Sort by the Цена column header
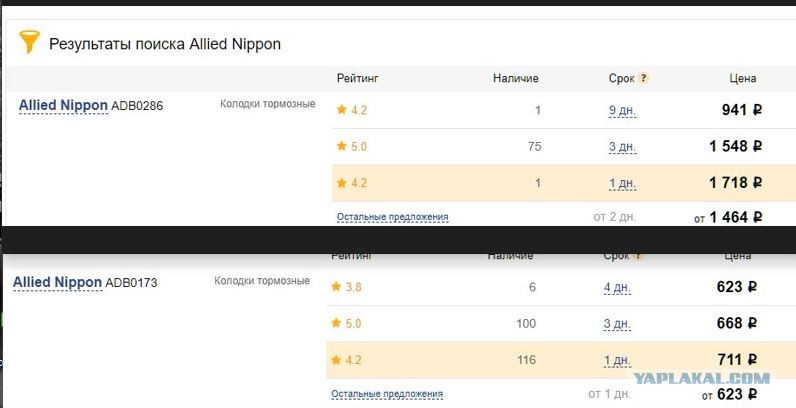The width and height of the screenshot is (796, 408). coord(743,78)
